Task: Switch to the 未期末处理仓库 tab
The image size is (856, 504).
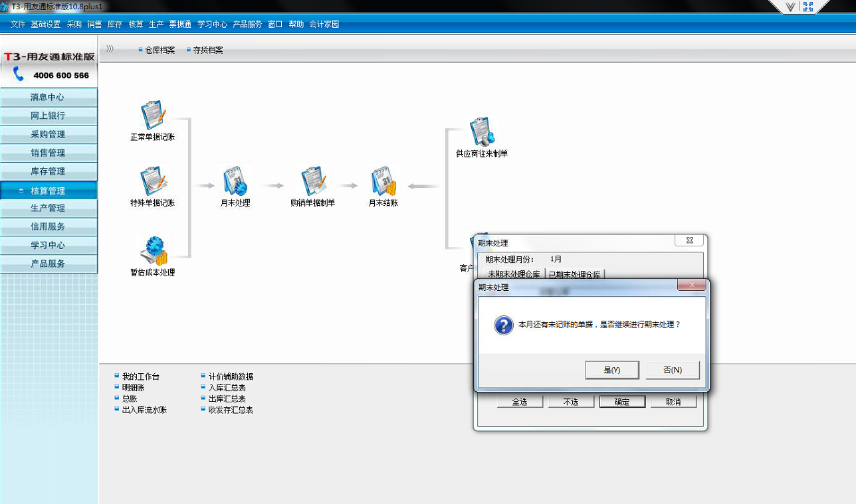Action: pyautogui.click(x=514, y=274)
